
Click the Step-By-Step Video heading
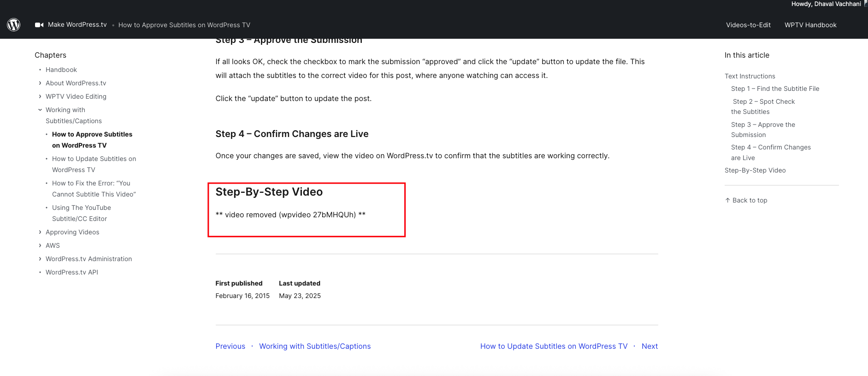tap(269, 192)
